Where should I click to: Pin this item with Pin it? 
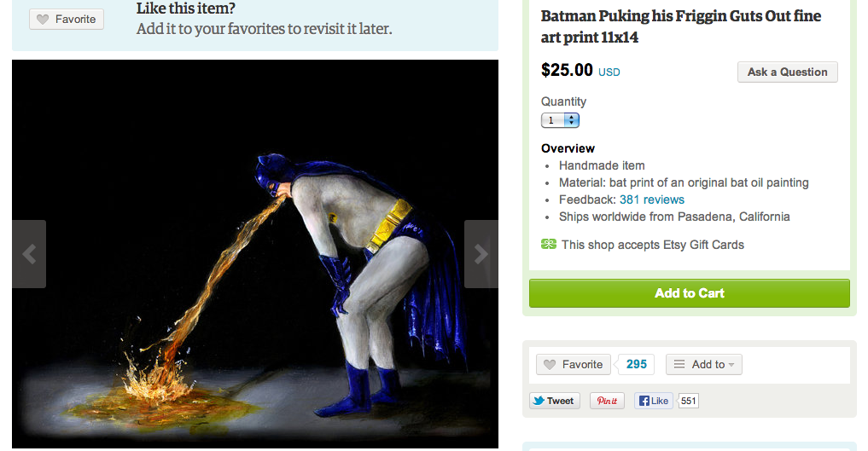click(x=607, y=401)
